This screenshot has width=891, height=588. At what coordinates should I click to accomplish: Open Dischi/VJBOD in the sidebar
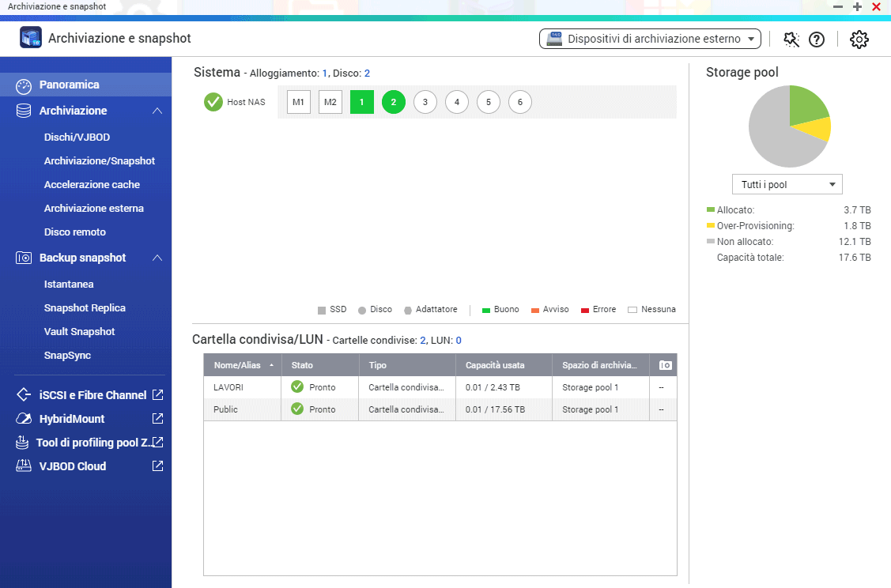pos(77,138)
